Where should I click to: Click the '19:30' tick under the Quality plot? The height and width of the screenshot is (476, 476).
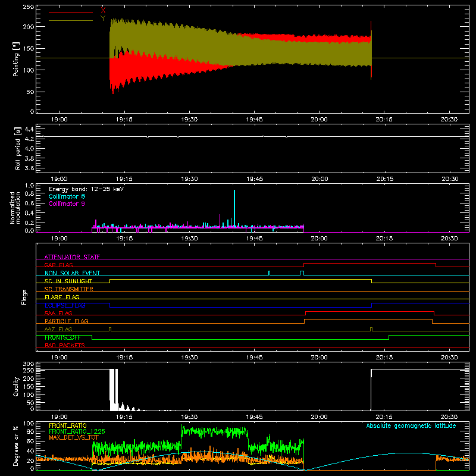point(189,417)
